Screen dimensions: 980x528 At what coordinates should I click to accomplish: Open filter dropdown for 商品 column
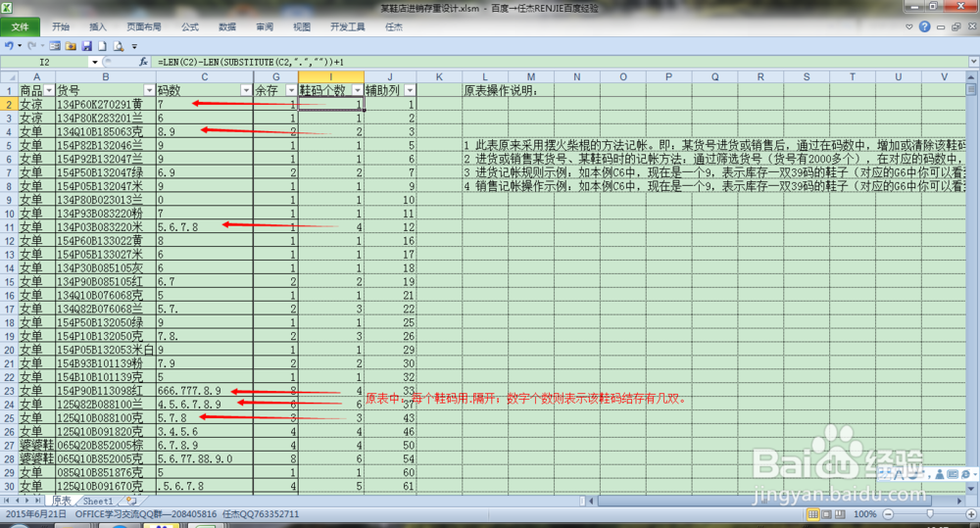pos(49,90)
